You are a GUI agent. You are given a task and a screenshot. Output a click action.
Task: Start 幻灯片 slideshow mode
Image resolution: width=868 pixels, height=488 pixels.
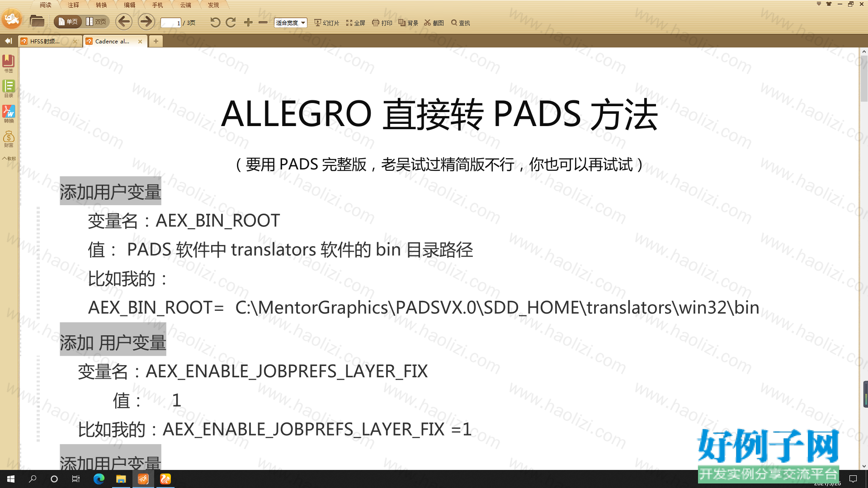(326, 23)
